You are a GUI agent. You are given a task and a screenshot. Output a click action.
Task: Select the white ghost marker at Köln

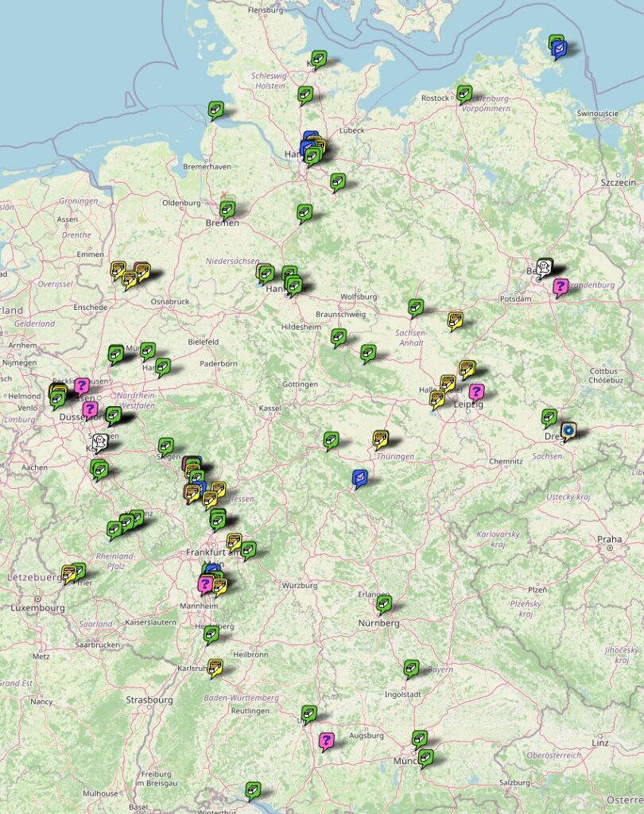point(100,442)
